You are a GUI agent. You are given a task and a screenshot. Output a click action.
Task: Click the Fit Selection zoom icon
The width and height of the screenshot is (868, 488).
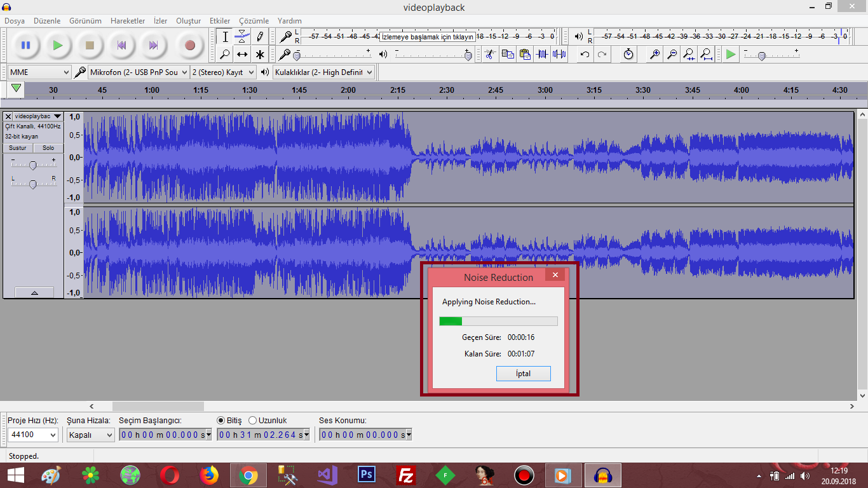[689, 54]
